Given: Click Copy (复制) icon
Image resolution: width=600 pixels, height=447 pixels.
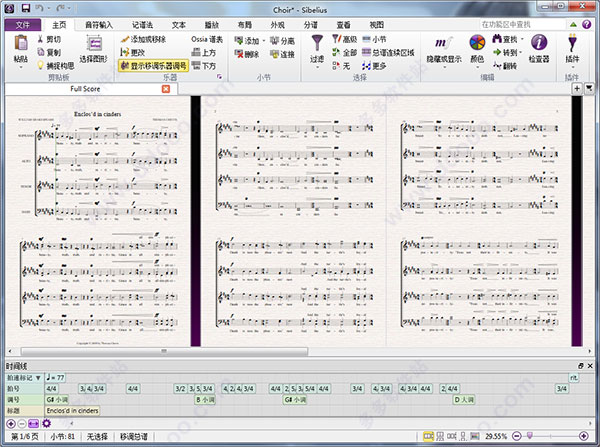Looking at the screenshot, I should 41,52.
